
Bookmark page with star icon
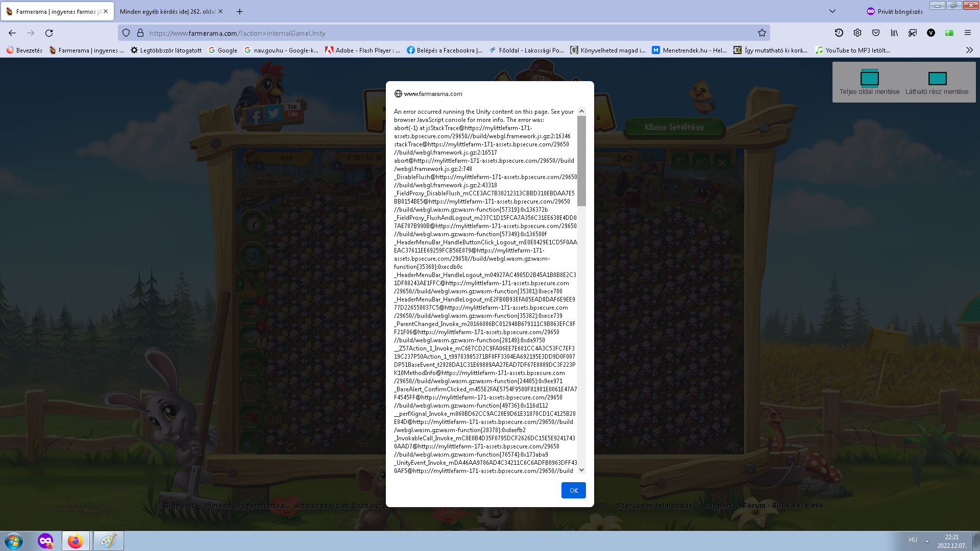coord(762,33)
